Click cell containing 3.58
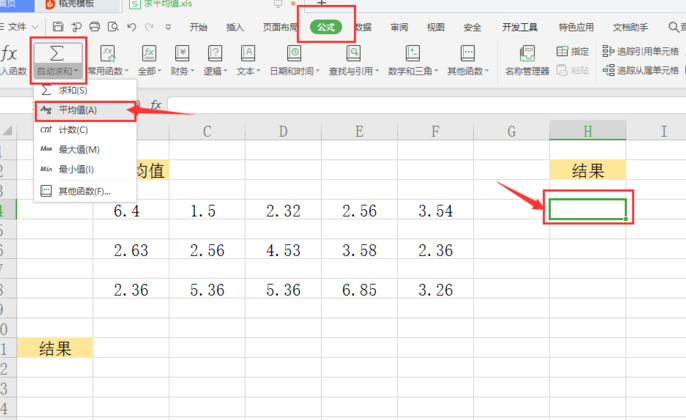686x420 pixels. pyautogui.click(x=359, y=248)
